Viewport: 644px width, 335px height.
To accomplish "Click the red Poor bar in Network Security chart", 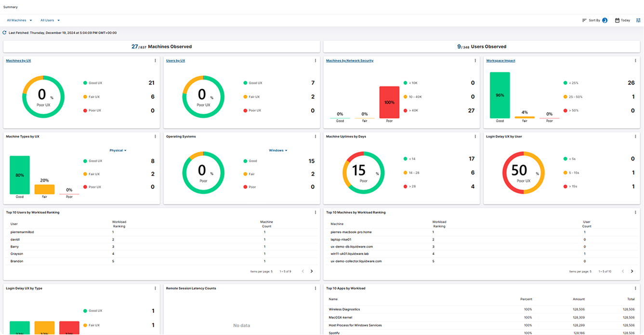I will [x=389, y=102].
